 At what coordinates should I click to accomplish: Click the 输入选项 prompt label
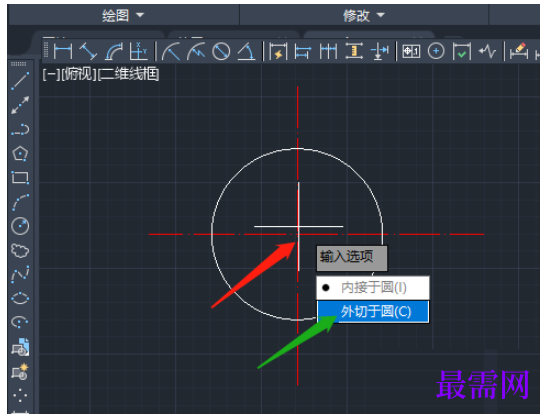click(352, 258)
